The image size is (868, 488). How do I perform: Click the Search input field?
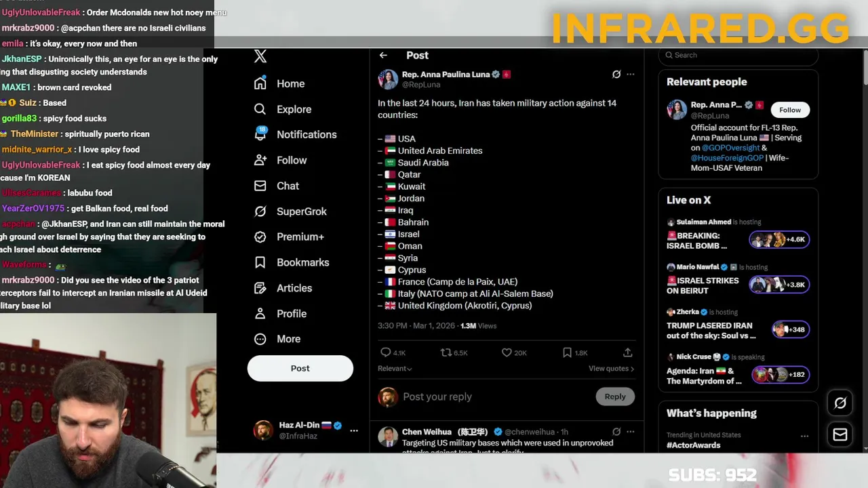click(738, 56)
